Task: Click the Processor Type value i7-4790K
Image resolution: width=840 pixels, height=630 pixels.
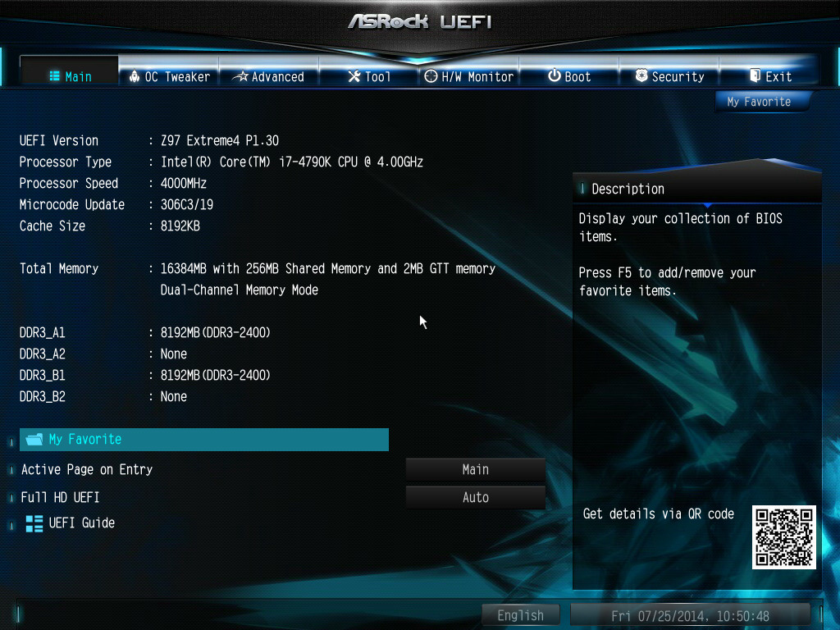Action: pyautogui.click(x=292, y=162)
